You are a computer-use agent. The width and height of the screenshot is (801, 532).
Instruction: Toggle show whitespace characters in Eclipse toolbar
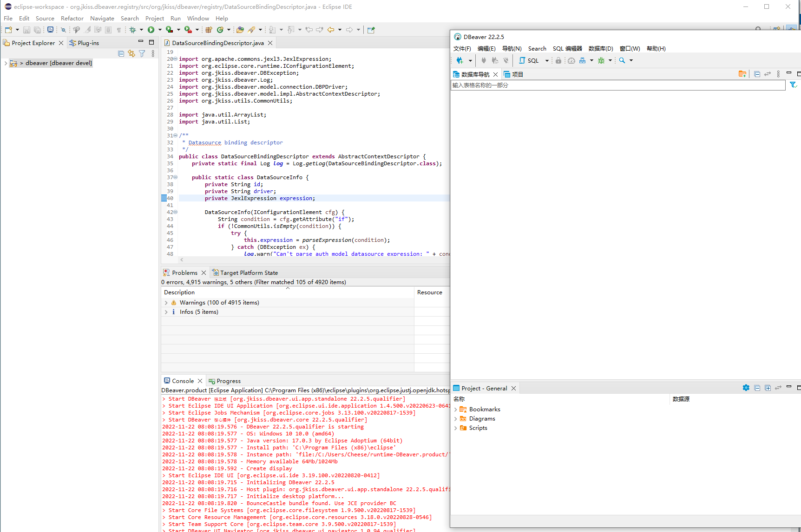(119, 30)
